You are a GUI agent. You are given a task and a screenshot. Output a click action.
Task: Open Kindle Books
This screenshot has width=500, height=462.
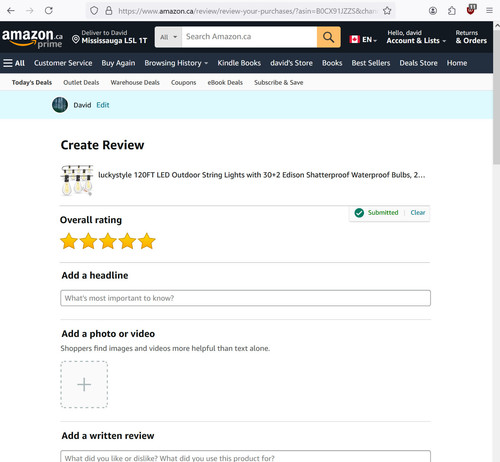(x=239, y=63)
